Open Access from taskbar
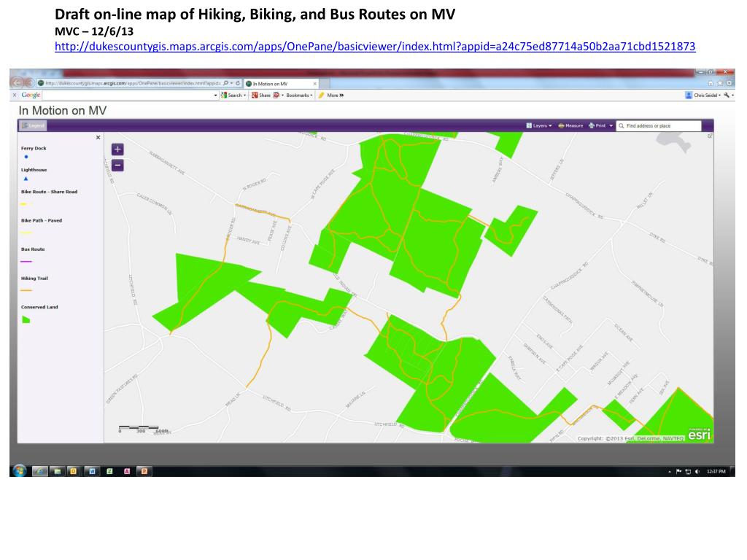This screenshot has height=560, width=747. [x=127, y=471]
